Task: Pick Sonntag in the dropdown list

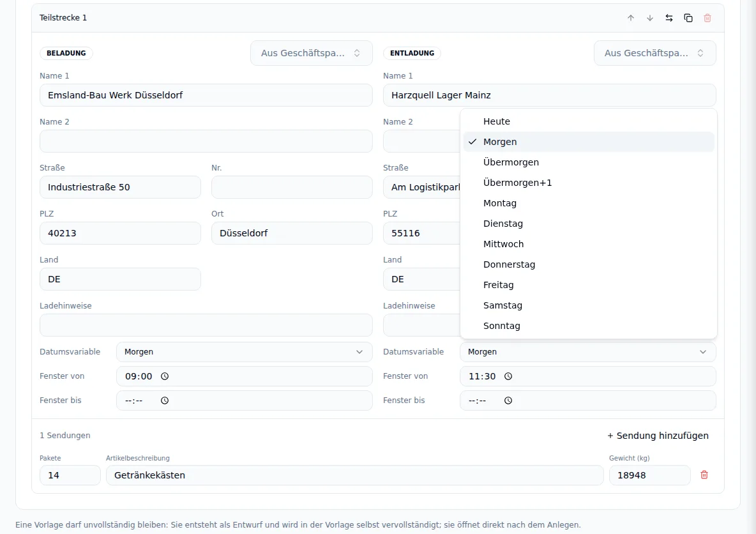Action: point(589,326)
